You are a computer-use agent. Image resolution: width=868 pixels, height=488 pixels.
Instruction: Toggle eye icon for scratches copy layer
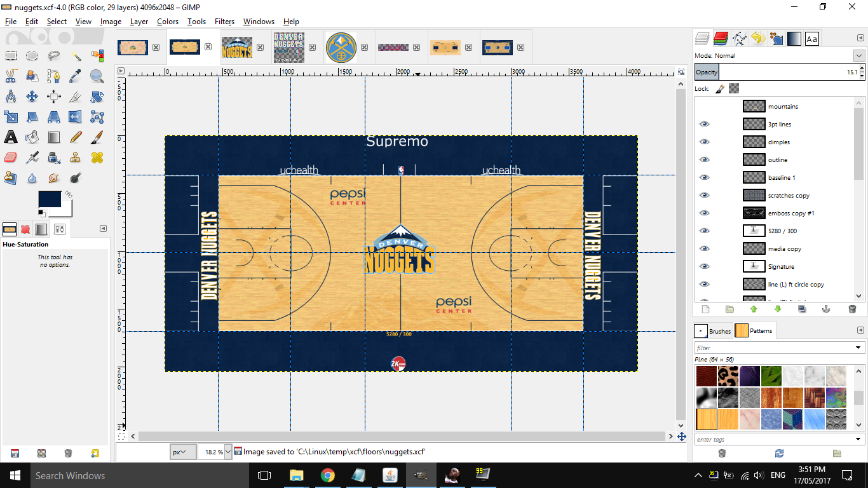pyautogui.click(x=704, y=196)
